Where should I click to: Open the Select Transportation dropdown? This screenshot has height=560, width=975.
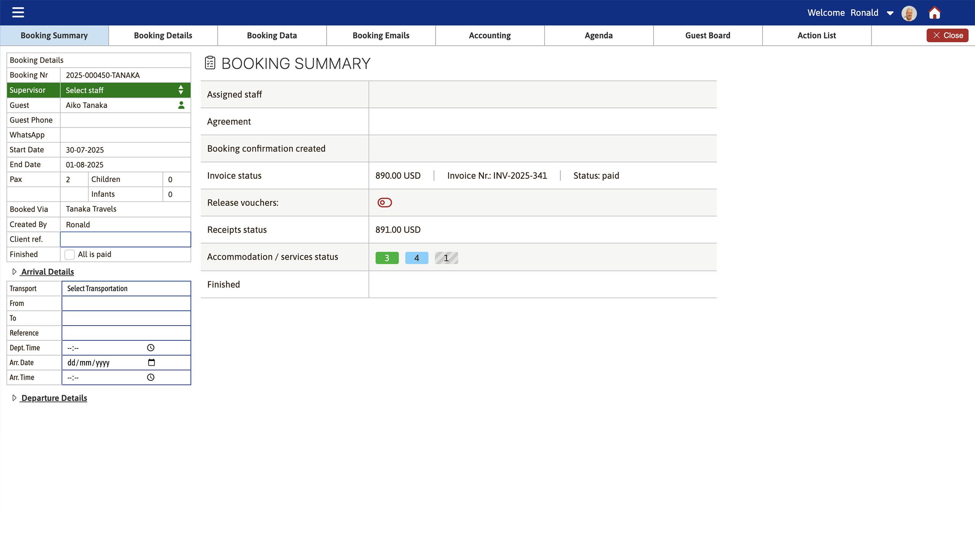point(126,288)
